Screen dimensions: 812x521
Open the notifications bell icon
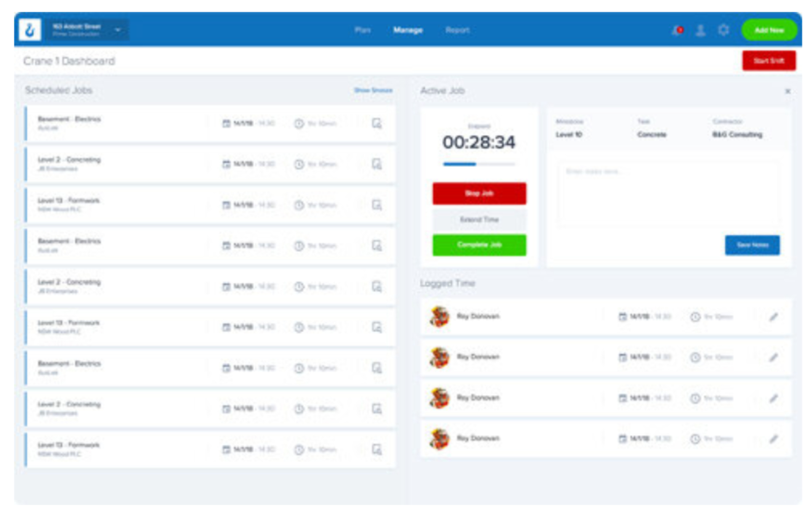[677, 31]
